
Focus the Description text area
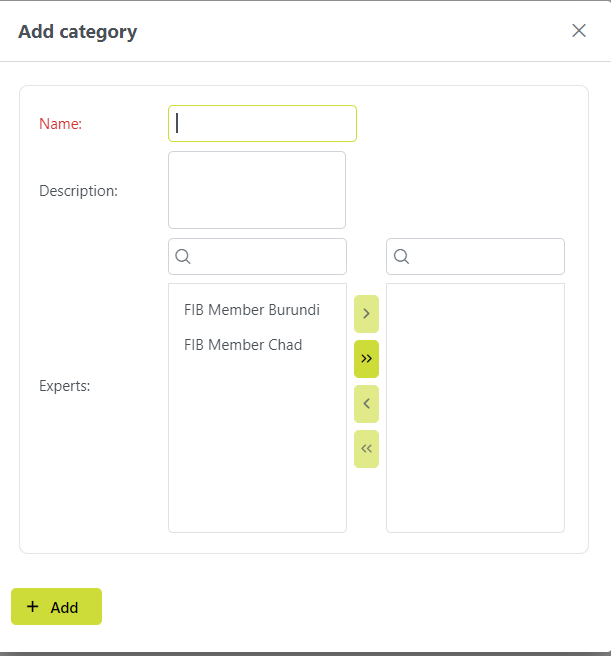256,190
